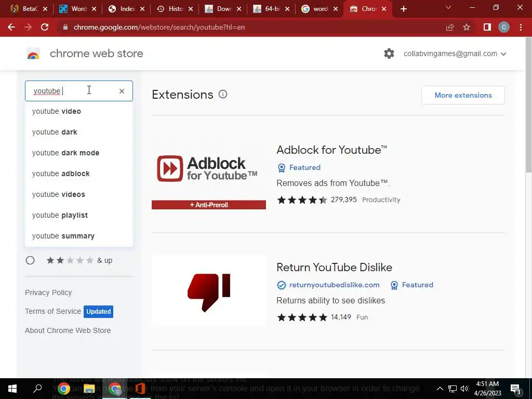Choose suggestion youtube adblock

79,174
